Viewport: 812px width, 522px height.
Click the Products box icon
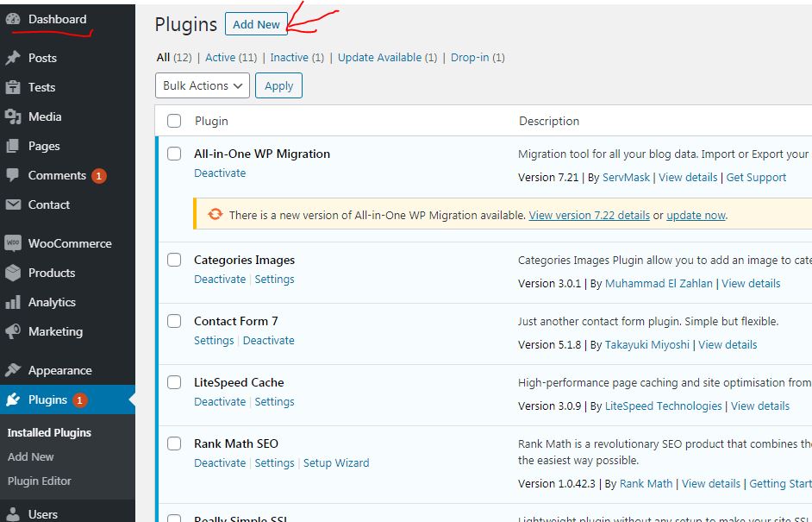tap(13, 273)
